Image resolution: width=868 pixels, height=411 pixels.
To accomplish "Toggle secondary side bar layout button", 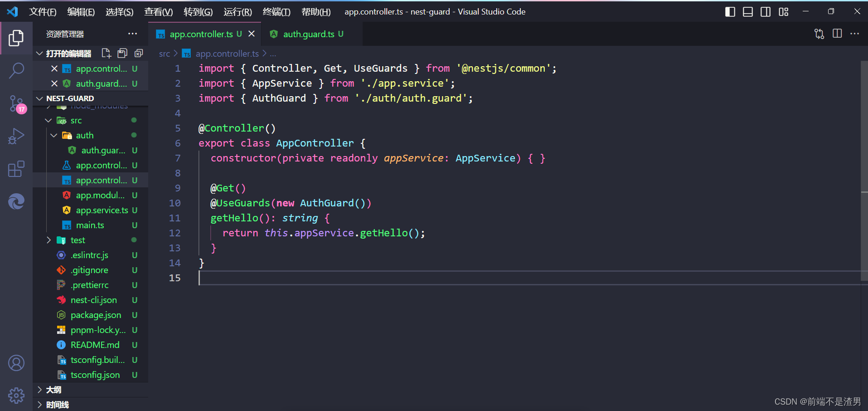I will (x=766, y=12).
